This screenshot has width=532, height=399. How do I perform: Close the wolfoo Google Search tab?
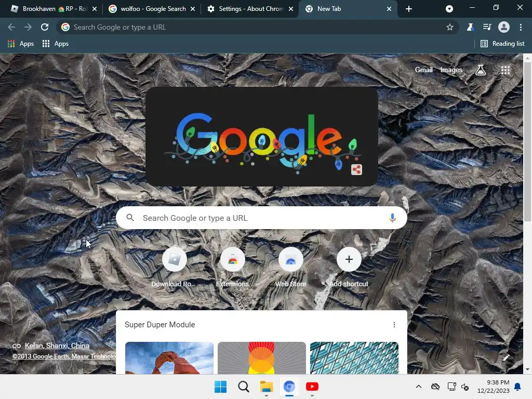193,9
